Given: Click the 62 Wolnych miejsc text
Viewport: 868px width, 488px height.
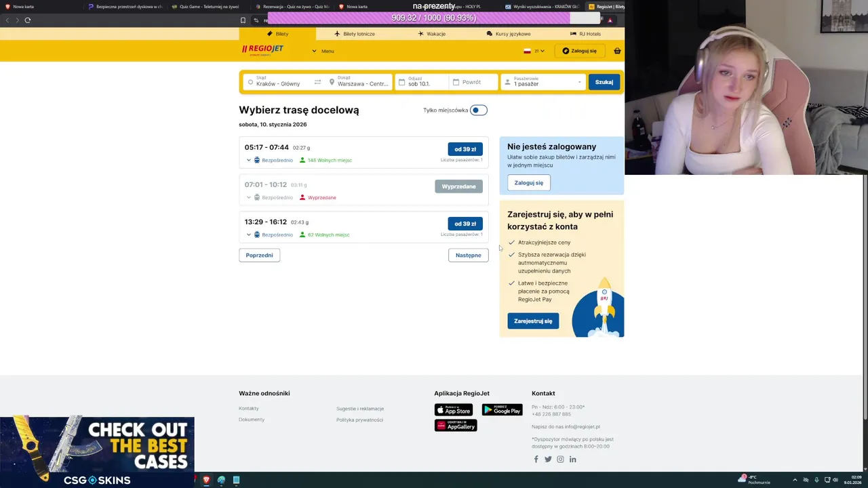Looking at the screenshot, I should (x=328, y=235).
